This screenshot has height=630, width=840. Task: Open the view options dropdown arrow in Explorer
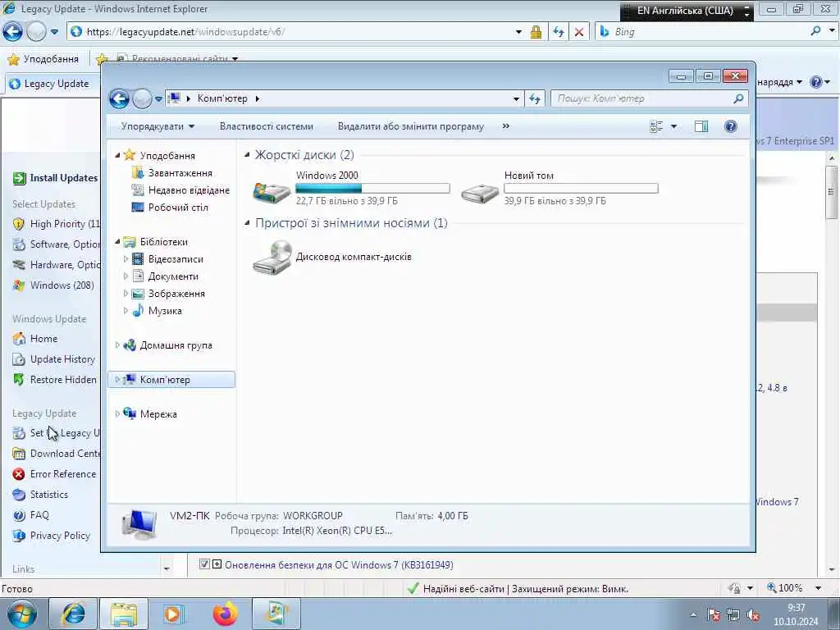click(674, 126)
